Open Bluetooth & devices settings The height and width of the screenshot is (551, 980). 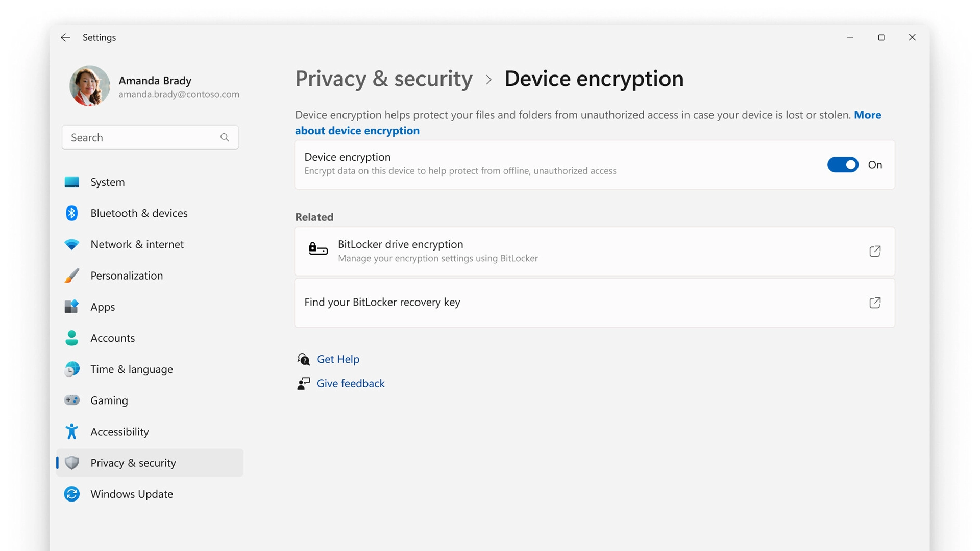72,213
